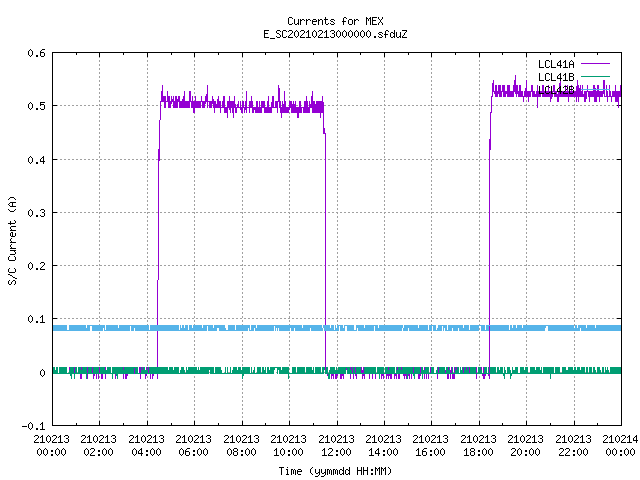Click the x-axis tick '210213 02:00'
Screen dimensions: 640x480
[x=98, y=446]
